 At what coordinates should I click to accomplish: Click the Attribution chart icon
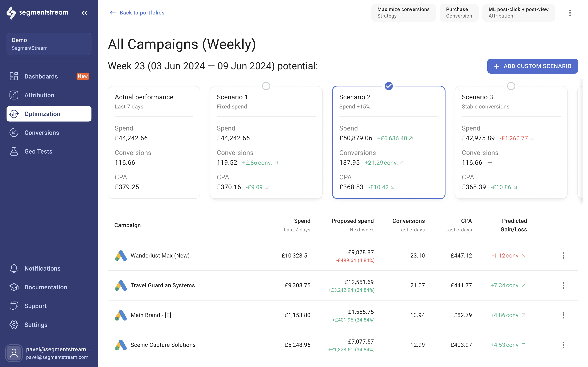point(14,95)
